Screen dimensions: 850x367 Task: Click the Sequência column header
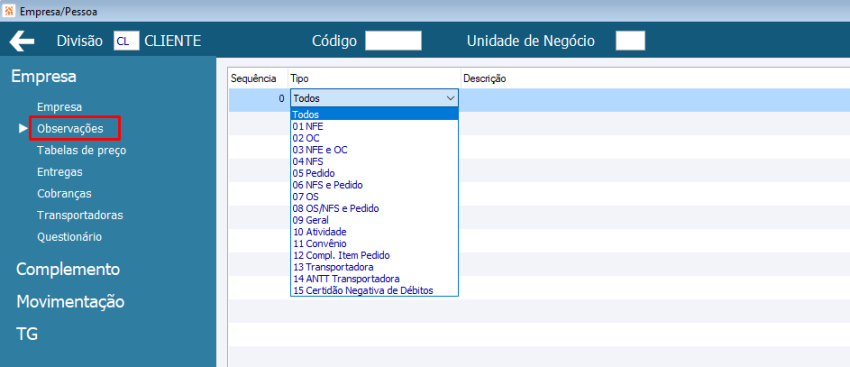[x=253, y=79]
